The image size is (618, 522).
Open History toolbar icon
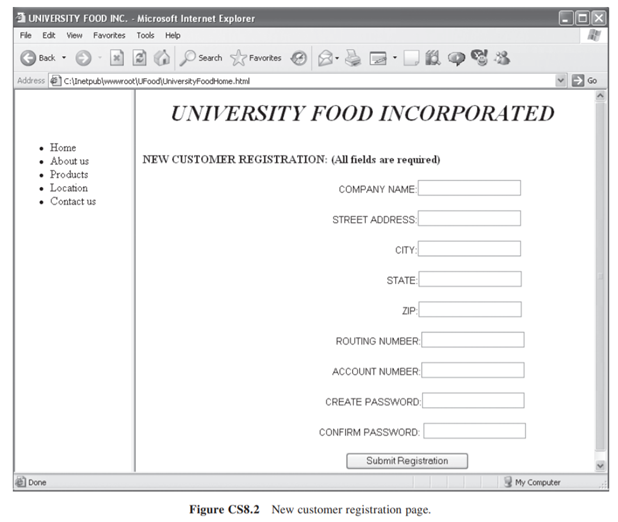(x=298, y=58)
